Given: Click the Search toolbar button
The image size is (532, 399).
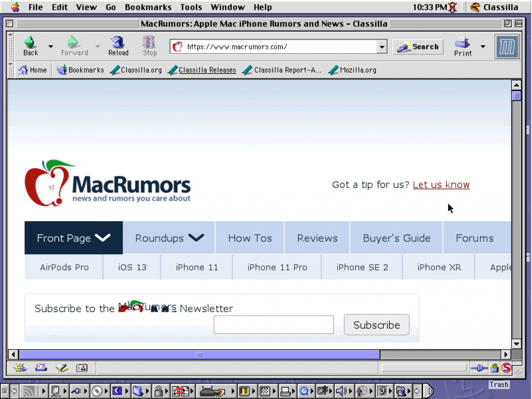Looking at the screenshot, I should tap(418, 47).
